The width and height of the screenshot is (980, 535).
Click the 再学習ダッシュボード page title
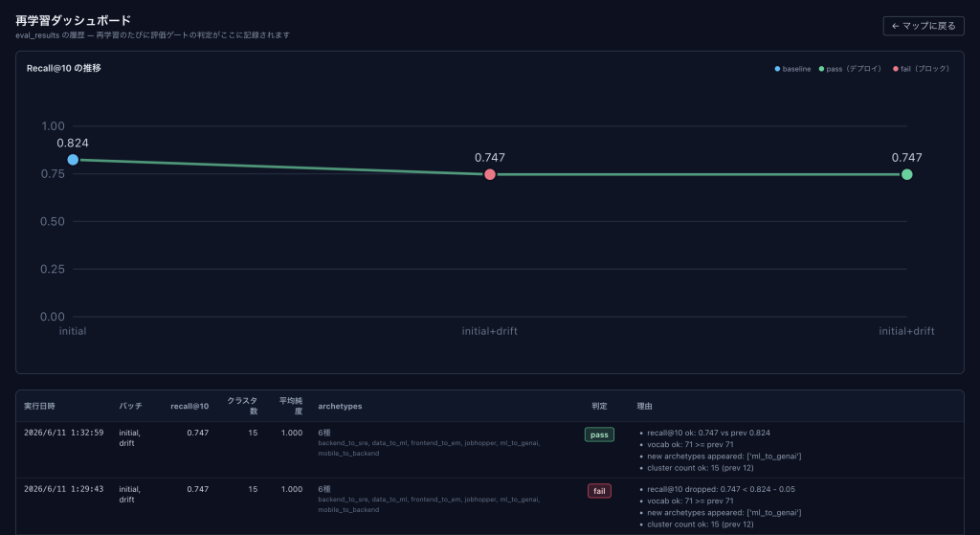[x=73, y=21]
